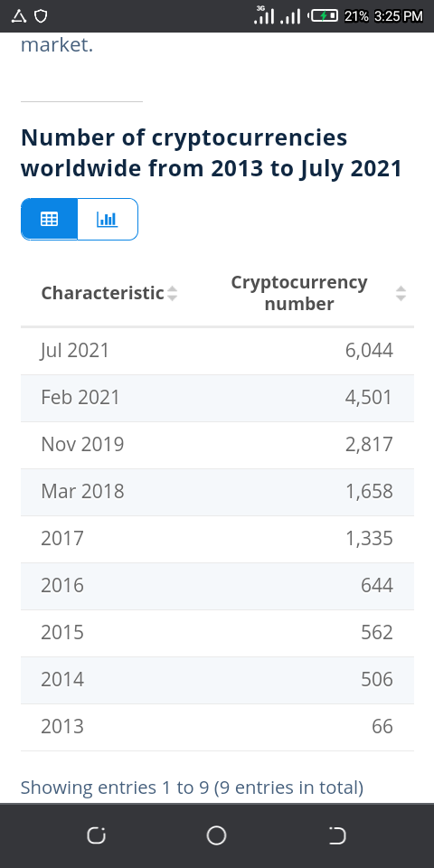Tap the 3G signal strength icon
This screenshot has width=434, height=868.
[x=263, y=15]
